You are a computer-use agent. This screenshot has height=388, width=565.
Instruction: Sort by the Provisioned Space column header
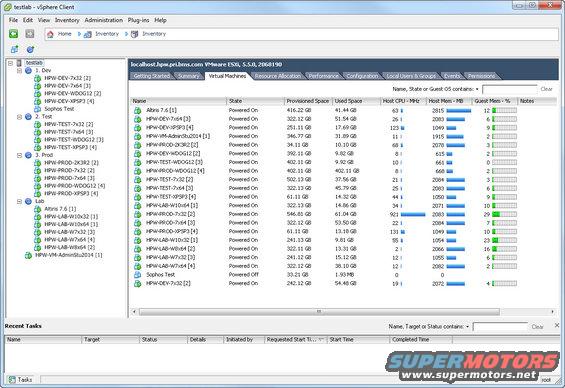[x=308, y=101]
